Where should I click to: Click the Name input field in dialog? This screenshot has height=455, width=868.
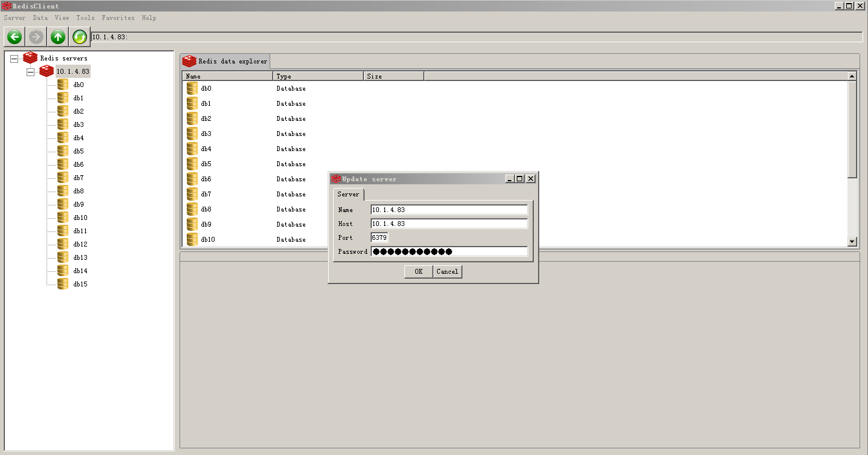pos(449,210)
